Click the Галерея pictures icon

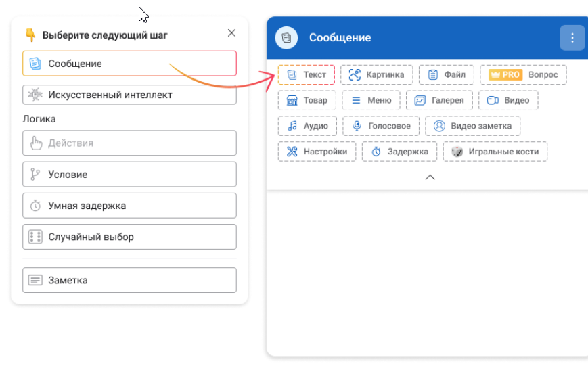pos(420,100)
